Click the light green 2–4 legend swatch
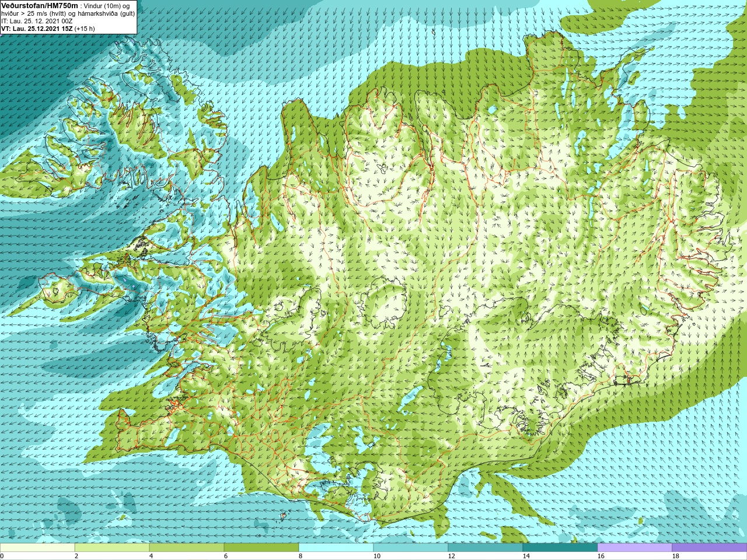Viewport: 747px width, 560px height. coord(112,548)
